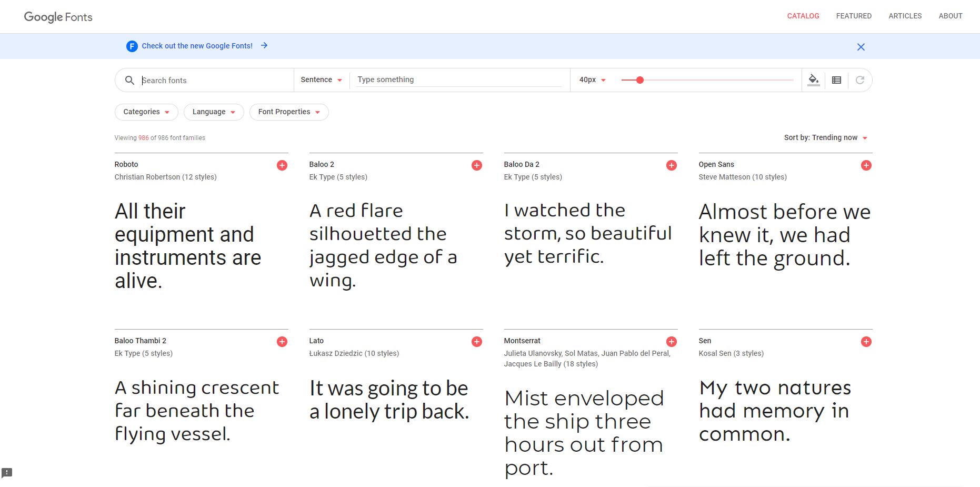
Task: Open the Open Sans font name link
Action: click(716, 164)
